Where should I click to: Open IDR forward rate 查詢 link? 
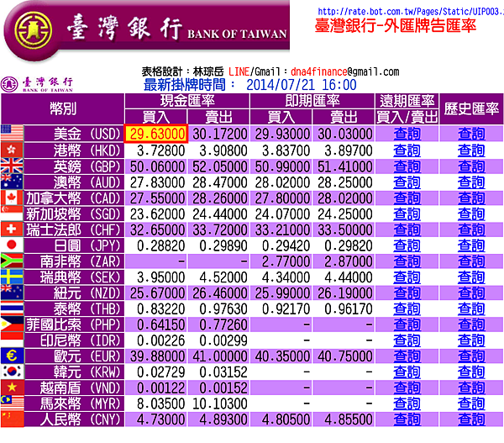pos(407,340)
